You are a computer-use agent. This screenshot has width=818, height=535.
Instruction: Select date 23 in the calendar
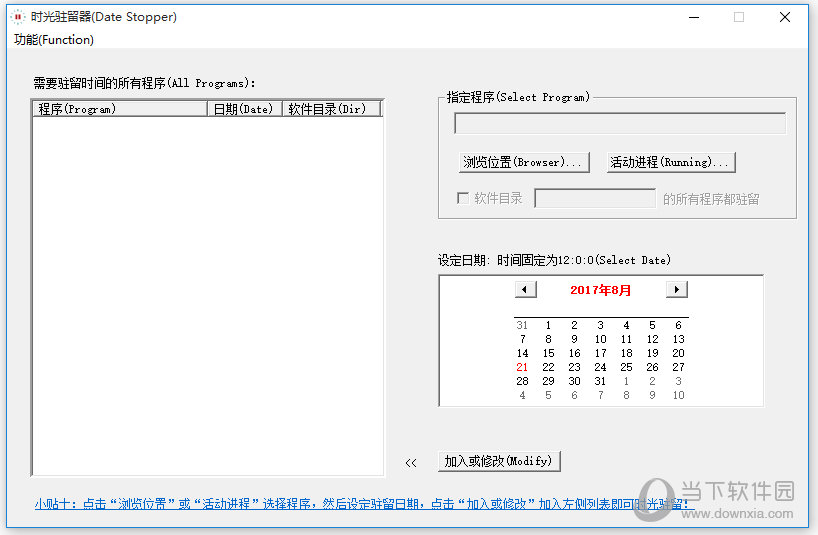[x=574, y=367]
